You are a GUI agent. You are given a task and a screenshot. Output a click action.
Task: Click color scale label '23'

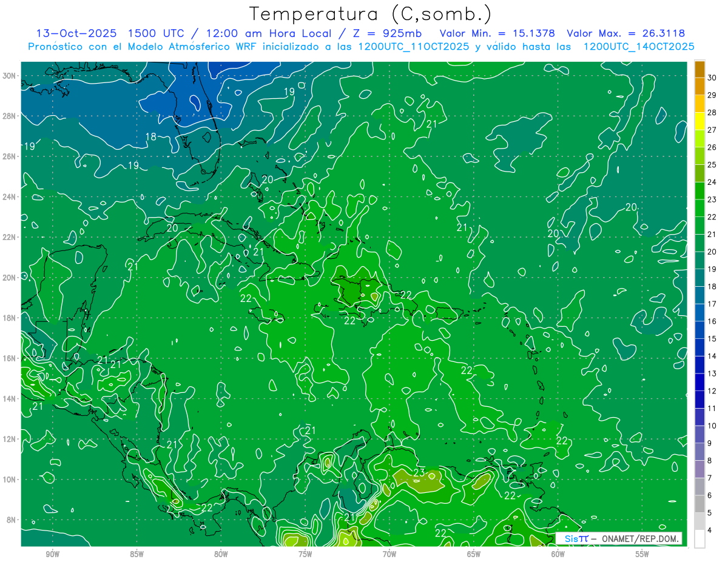coord(712,199)
